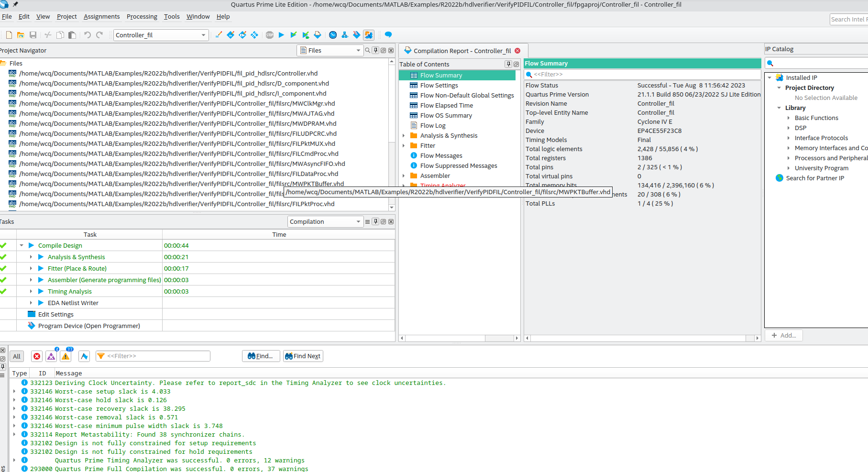Click the Undo arrow in the toolbar
Viewport: 868px width, 472px height.
click(x=87, y=35)
